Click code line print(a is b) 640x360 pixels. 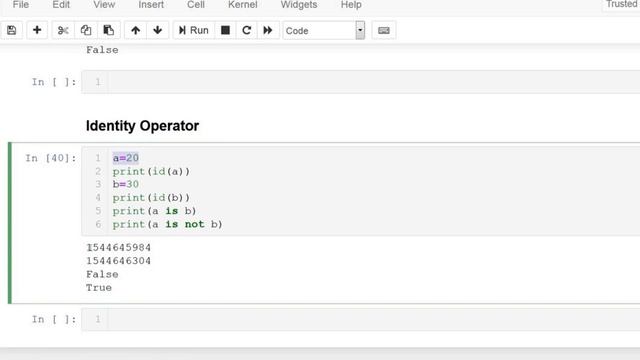click(155, 211)
